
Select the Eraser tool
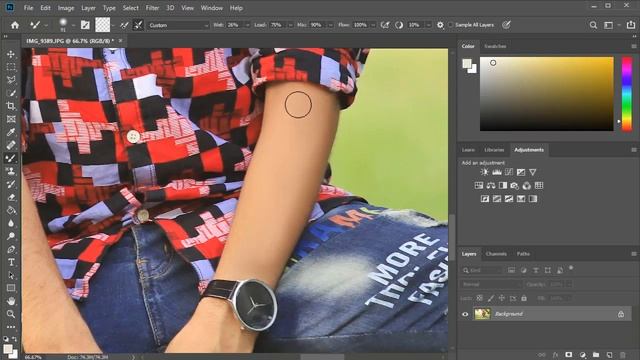pyautogui.click(x=11, y=198)
